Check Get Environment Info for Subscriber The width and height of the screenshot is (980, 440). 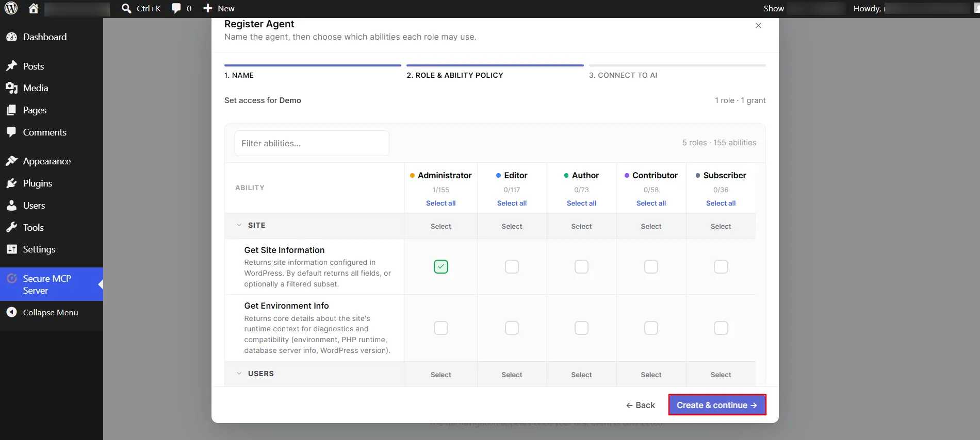721,328
